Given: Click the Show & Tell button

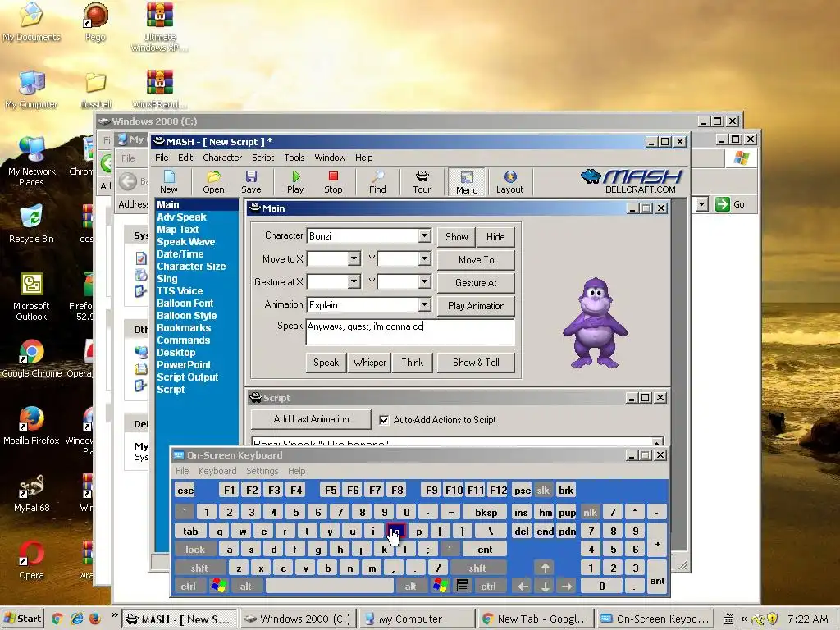Looking at the screenshot, I should tap(476, 363).
